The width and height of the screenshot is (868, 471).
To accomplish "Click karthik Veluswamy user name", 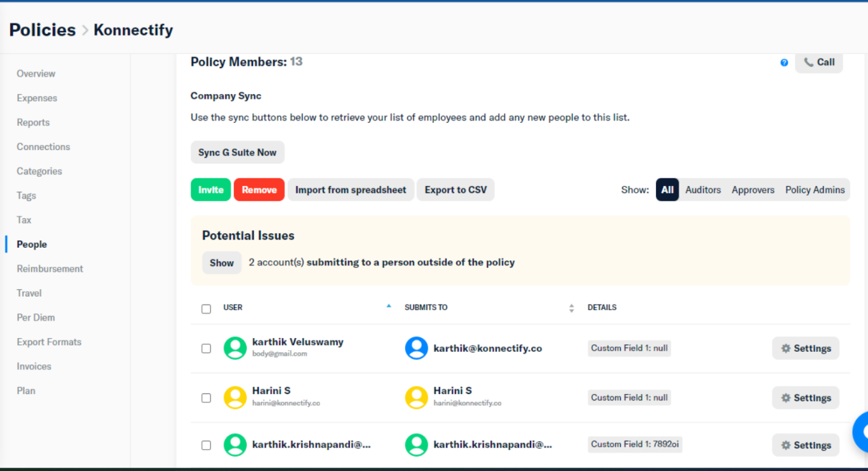I will (298, 342).
